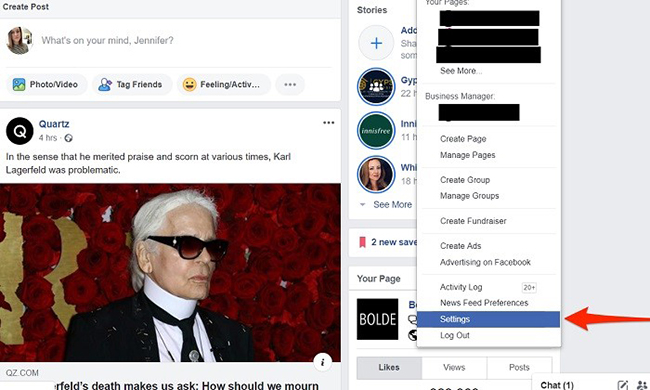The image size is (650, 390).
Task: Click the round info icon on article image
Action: click(x=323, y=362)
